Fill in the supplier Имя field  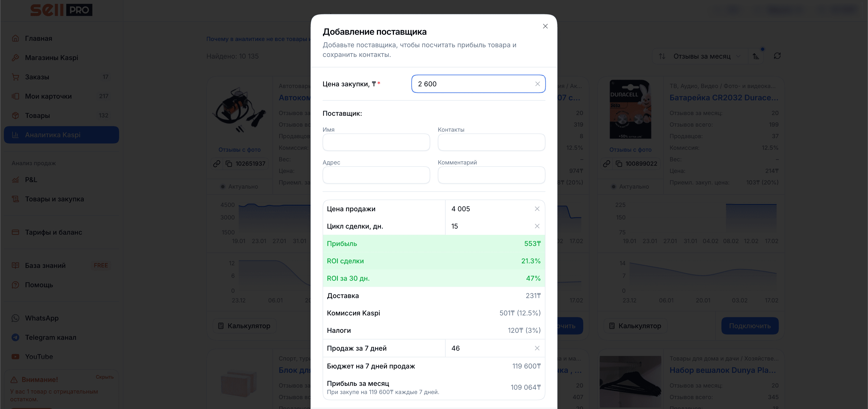(376, 142)
